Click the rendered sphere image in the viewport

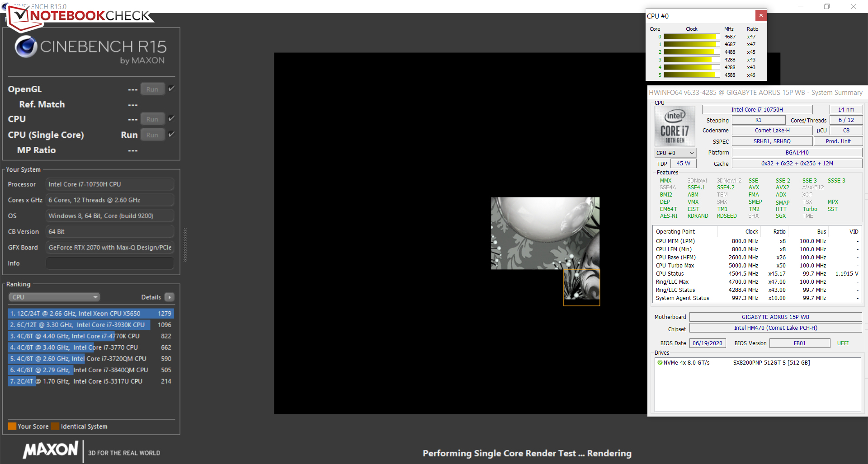coord(545,233)
